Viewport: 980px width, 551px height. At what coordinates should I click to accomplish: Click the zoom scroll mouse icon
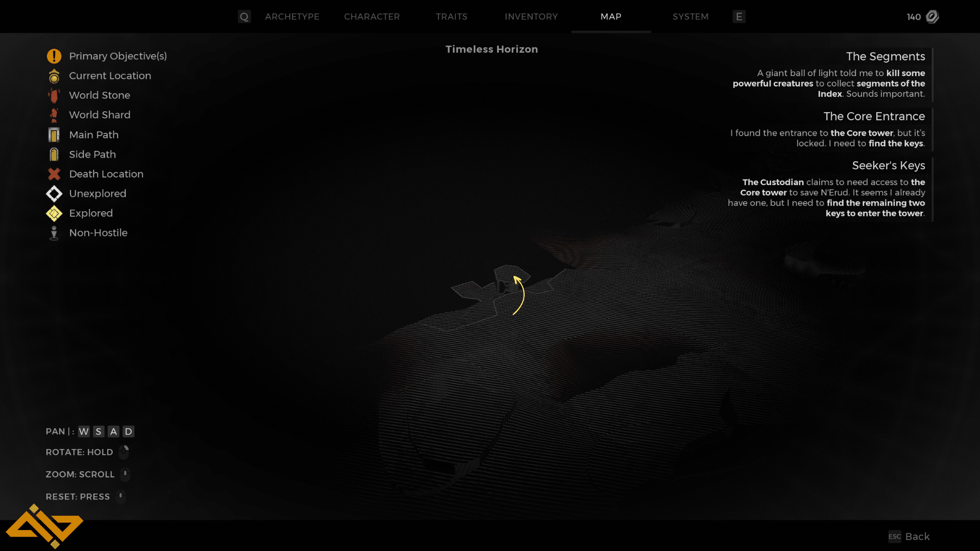tap(125, 474)
